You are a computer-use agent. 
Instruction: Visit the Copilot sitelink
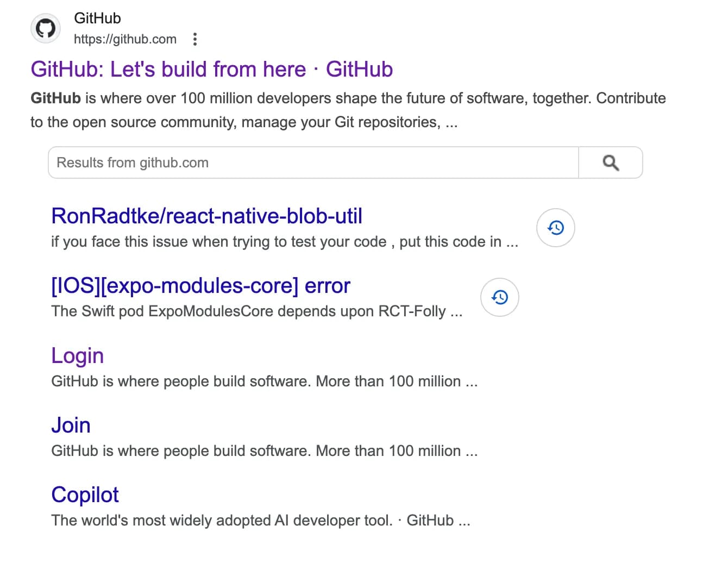point(85,495)
